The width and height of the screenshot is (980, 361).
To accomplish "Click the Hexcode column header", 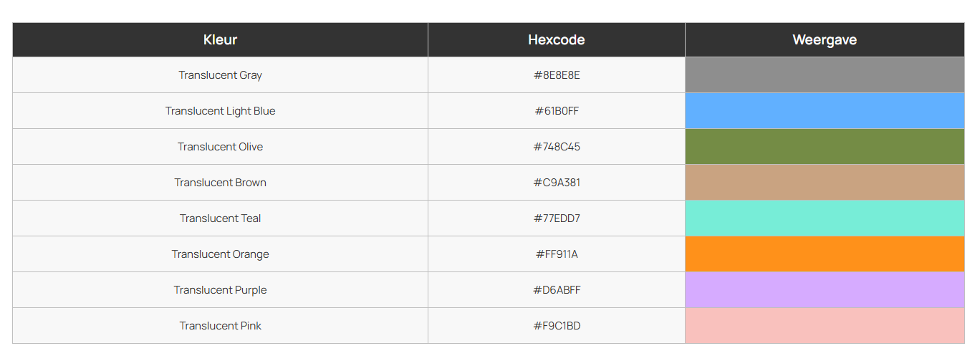I will click(557, 40).
